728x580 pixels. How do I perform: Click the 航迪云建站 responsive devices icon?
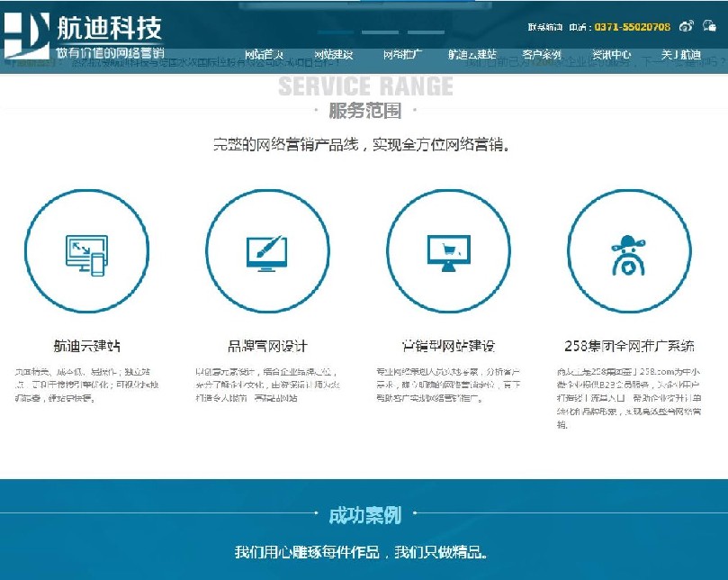(x=86, y=252)
